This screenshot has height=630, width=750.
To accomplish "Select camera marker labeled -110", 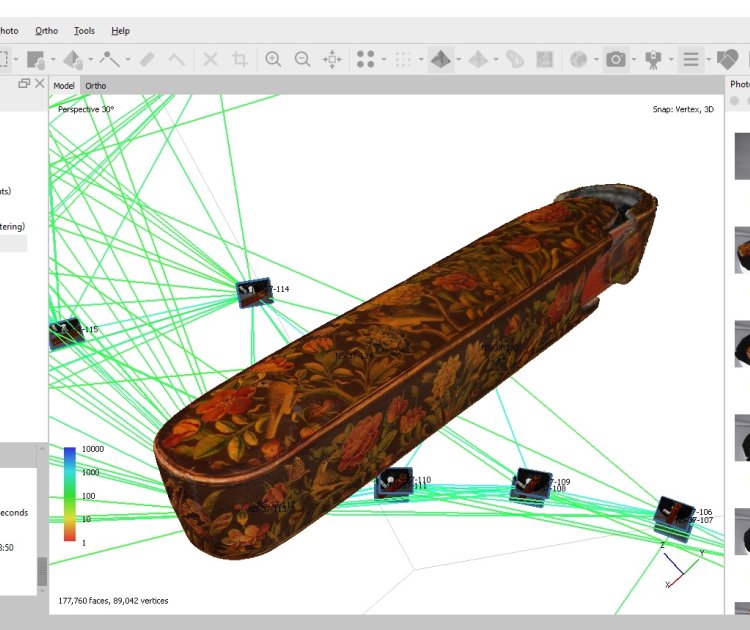I will click(394, 483).
